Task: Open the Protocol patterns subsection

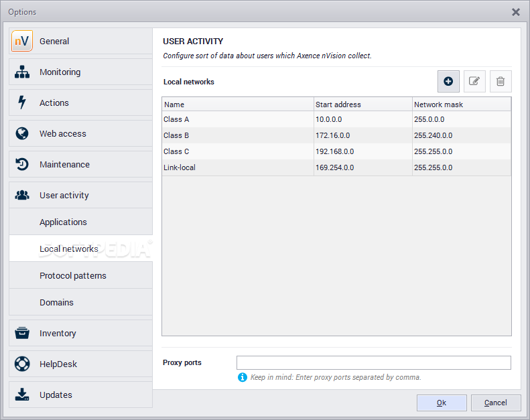Action: pos(80,275)
